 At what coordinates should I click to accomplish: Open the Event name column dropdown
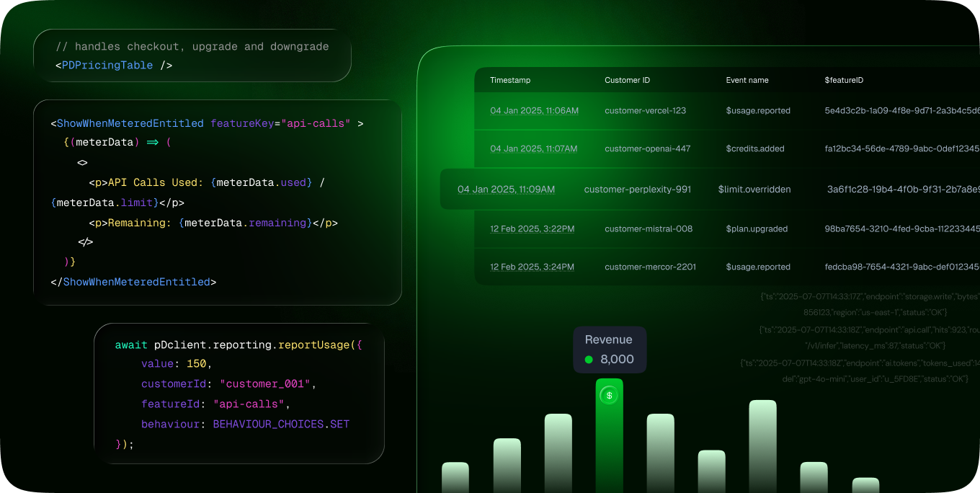pos(747,80)
